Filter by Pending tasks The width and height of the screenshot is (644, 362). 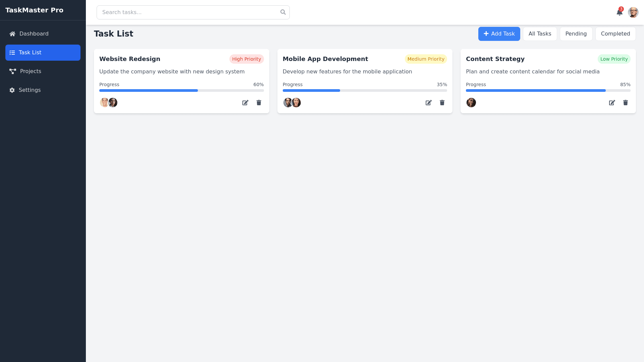576,34
